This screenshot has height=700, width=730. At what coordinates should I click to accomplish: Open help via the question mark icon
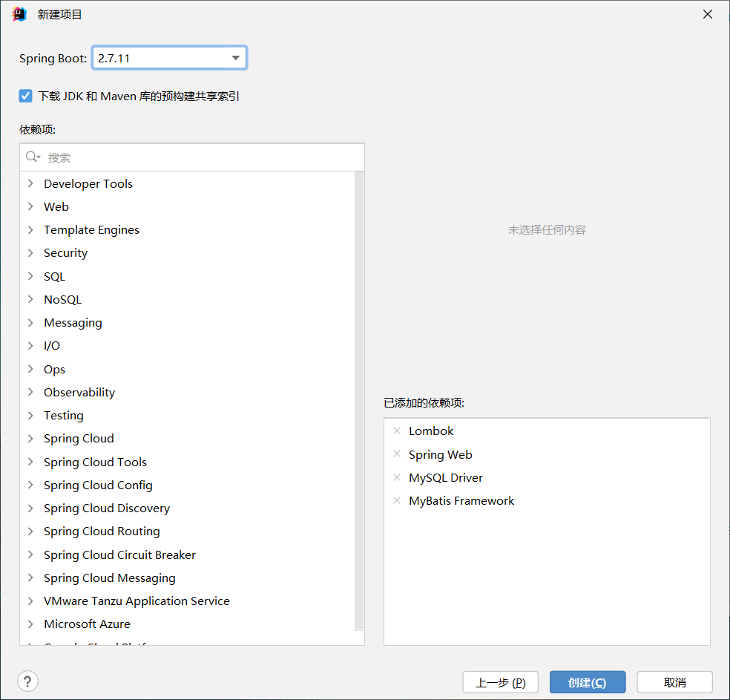(x=27, y=681)
